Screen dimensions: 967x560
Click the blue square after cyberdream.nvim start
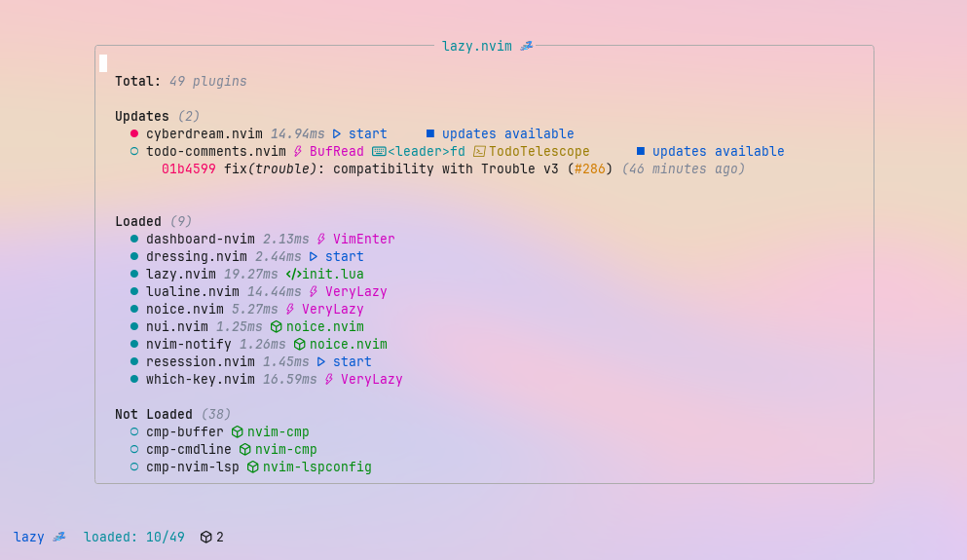[430, 133]
